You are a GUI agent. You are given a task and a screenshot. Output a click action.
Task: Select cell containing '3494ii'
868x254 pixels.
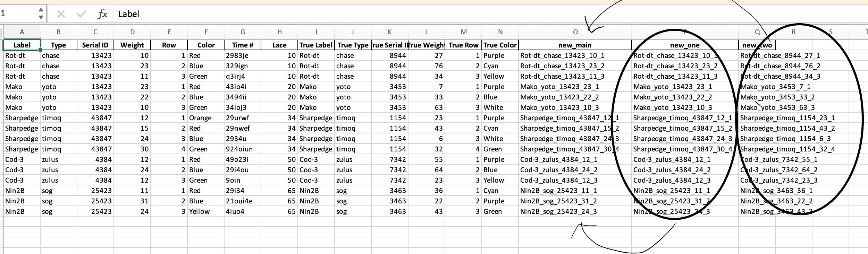243,97
